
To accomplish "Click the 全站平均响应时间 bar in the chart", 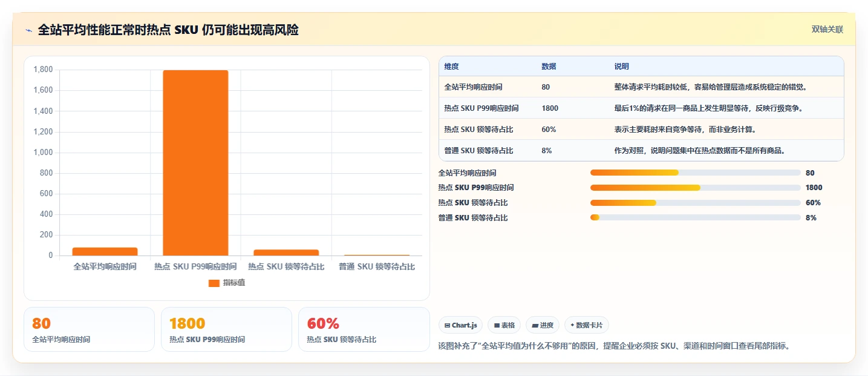I will pyautogui.click(x=105, y=251).
